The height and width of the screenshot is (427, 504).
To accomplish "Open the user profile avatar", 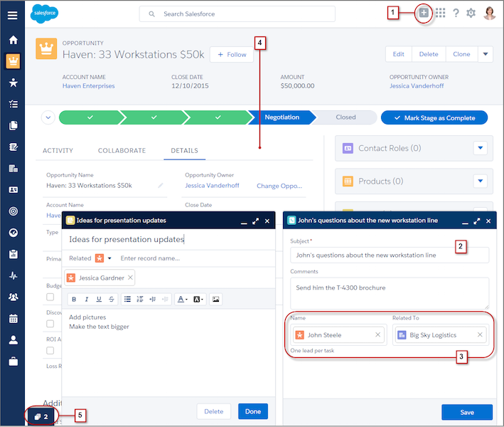I will point(490,14).
